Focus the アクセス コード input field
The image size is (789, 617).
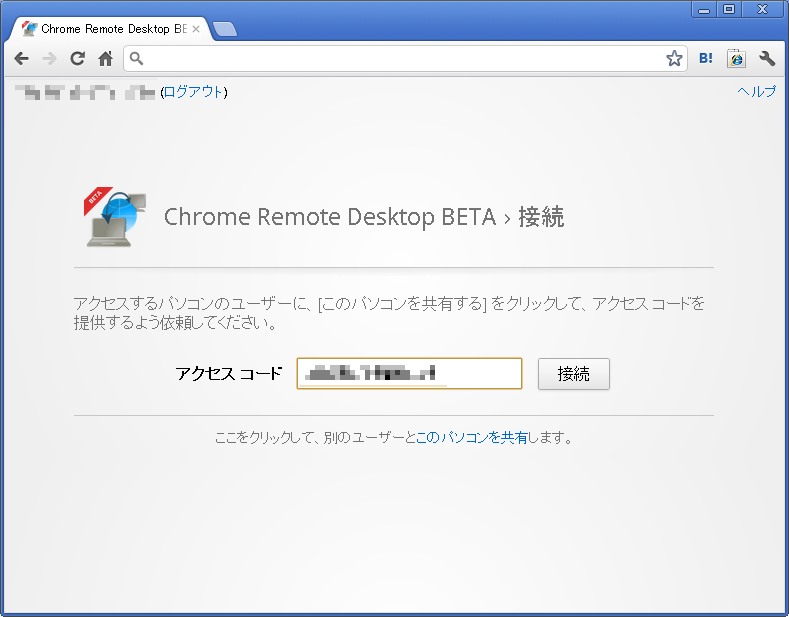409,373
